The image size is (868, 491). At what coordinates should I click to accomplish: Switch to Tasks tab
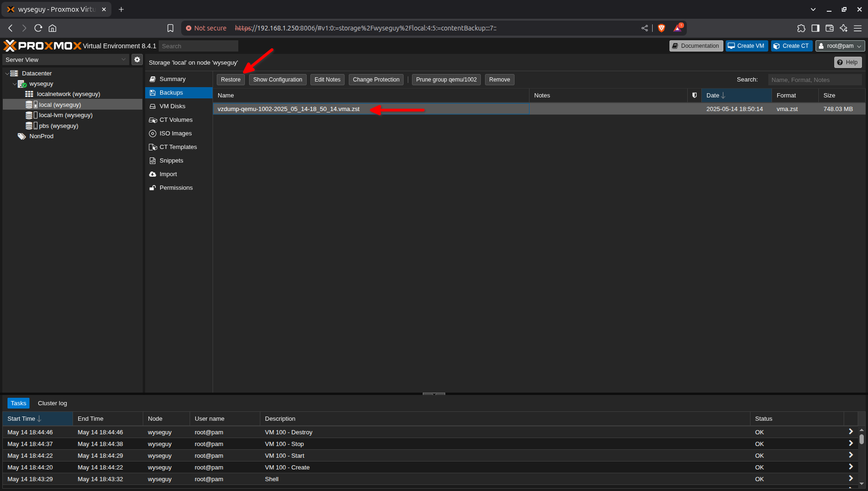tap(19, 403)
